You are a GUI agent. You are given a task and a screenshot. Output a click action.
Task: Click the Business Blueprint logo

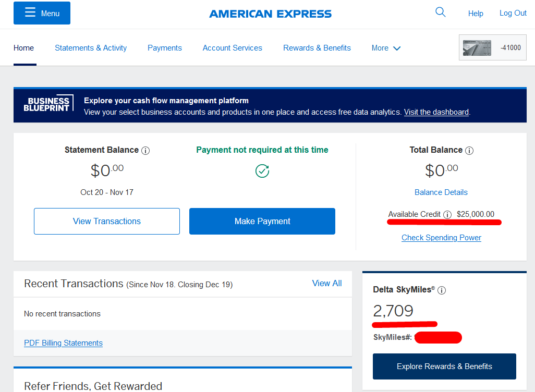tap(48, 104)
